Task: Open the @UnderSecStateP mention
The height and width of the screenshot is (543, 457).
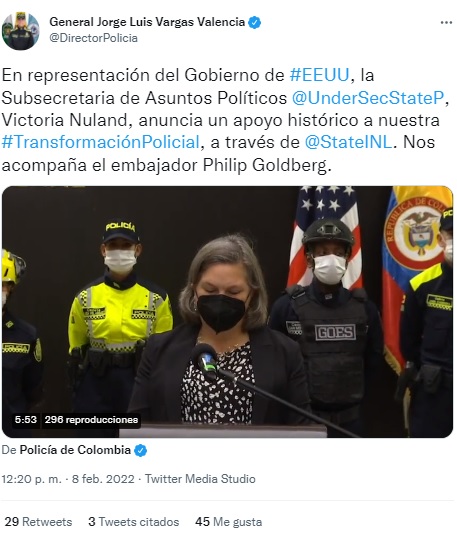Action: click(x=368, y=98)
